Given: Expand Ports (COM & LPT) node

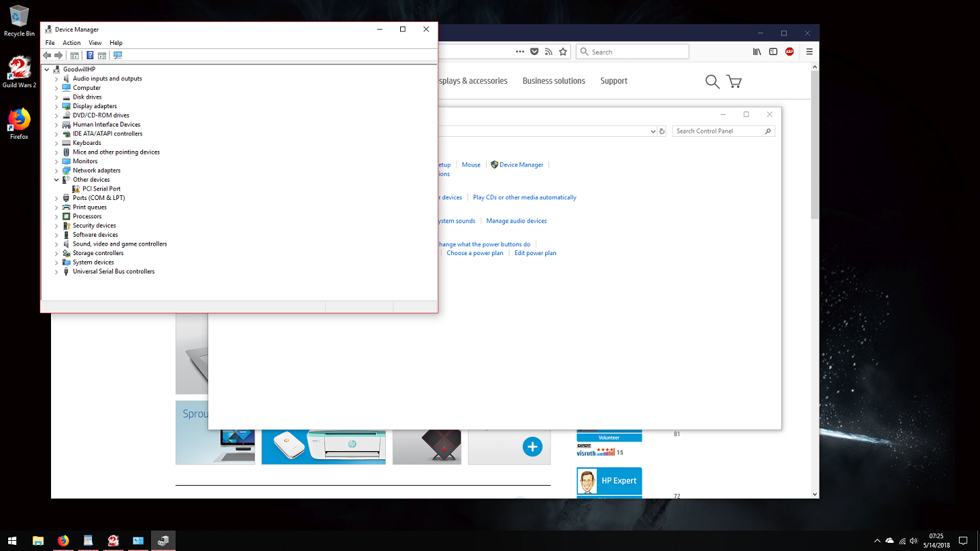Looking at the screenshot, I should click(x=56, y=198).
